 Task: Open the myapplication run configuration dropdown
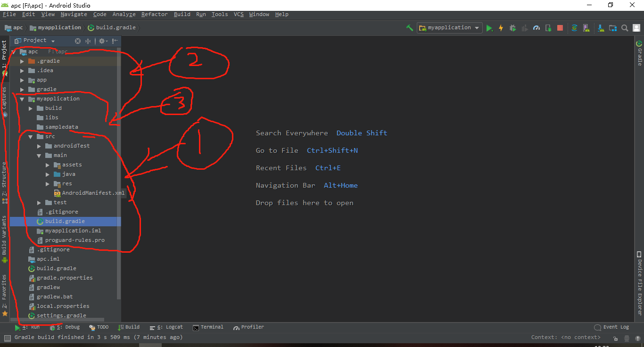pos(449,28)
